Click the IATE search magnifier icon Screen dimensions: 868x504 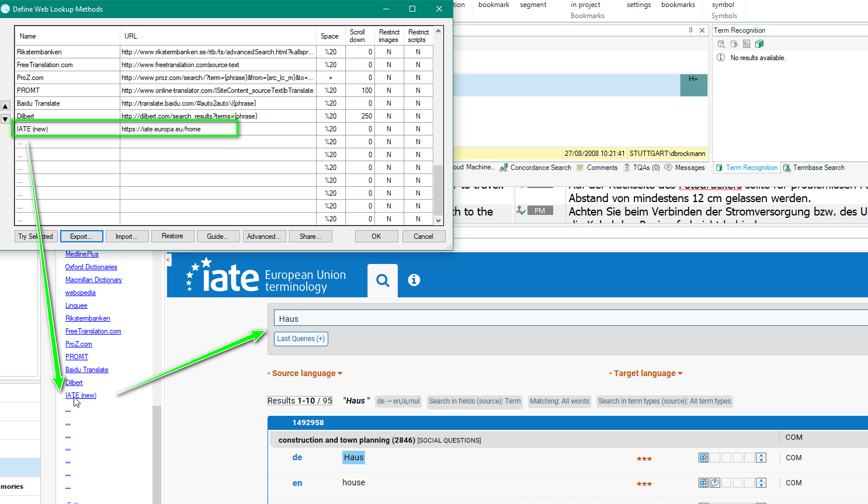(383, 280)
